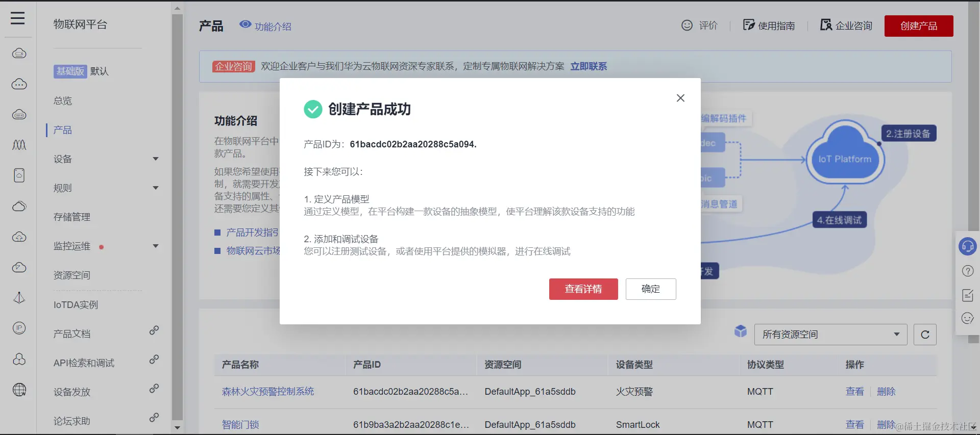Image resolution: width=980 pixels, height=435 pixels.
Task: Click 查看 for 智能门锁
Action: click(854, 424)
